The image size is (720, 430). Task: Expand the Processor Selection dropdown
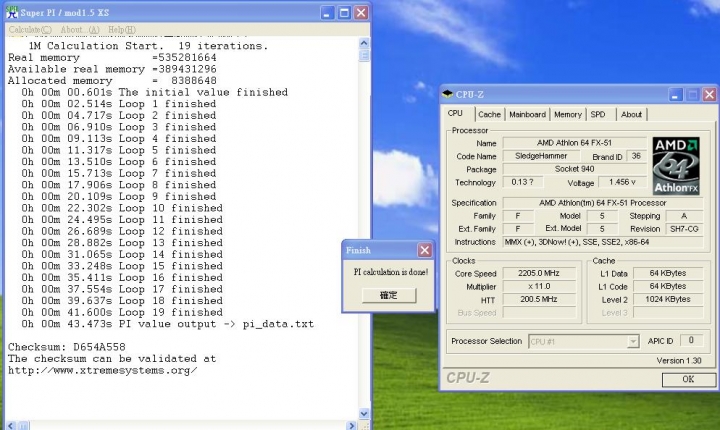tap(633, 341)
